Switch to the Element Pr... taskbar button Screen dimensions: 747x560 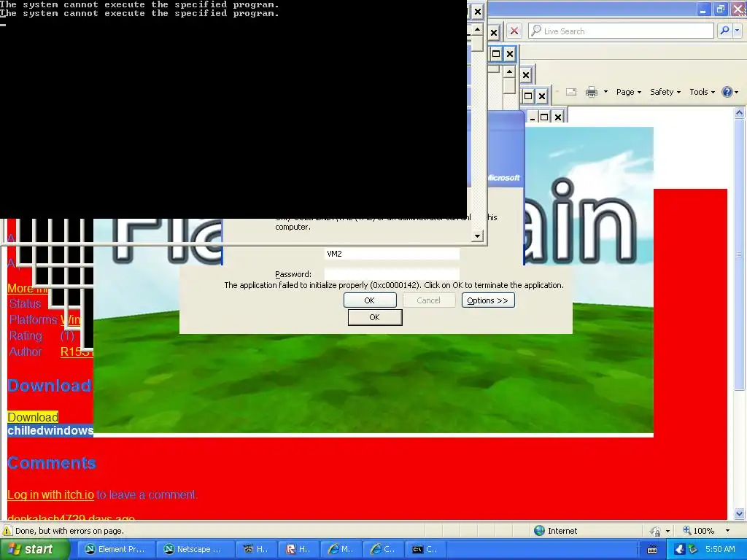pyautogui.click(x=116, y=549)
